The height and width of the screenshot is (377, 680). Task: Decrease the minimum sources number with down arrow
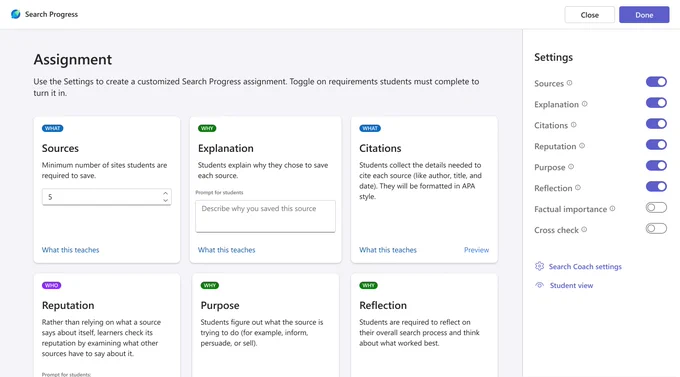pyautogui.click(x=165, y=200)
